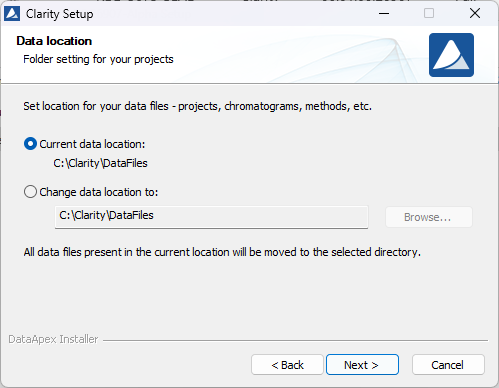Proceed with the Next > button
Image resolution: width=499 pixels, height=388 pixels.
tap(362, 365)
